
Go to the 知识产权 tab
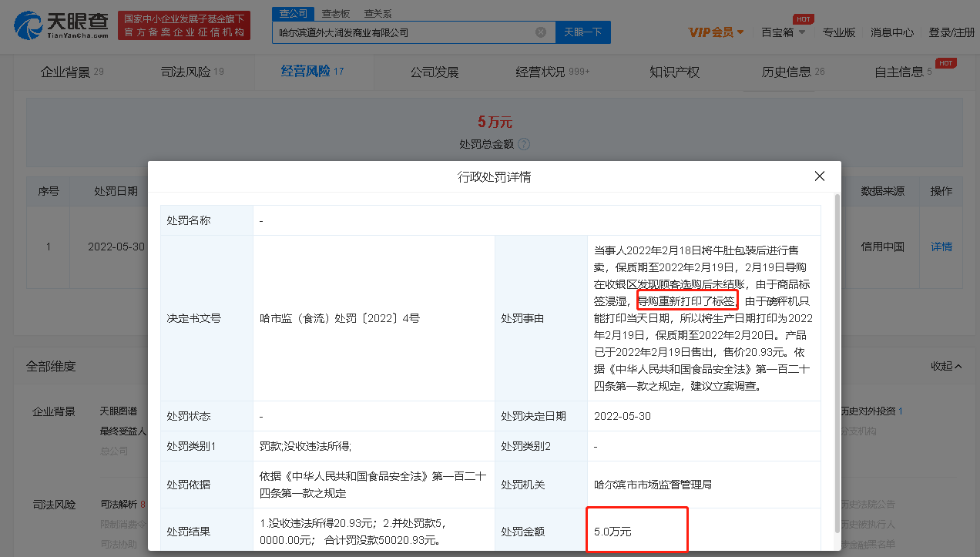pos(674,72)
